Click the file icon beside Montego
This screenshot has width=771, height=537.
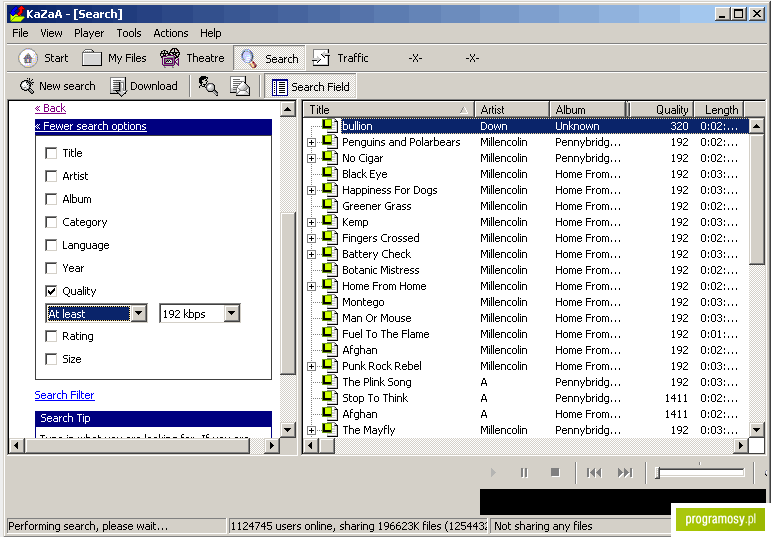pyautogui.click(x=330, y=302)
